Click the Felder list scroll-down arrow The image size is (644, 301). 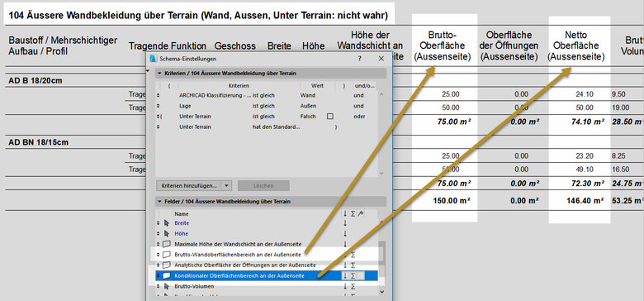point(382,291)
